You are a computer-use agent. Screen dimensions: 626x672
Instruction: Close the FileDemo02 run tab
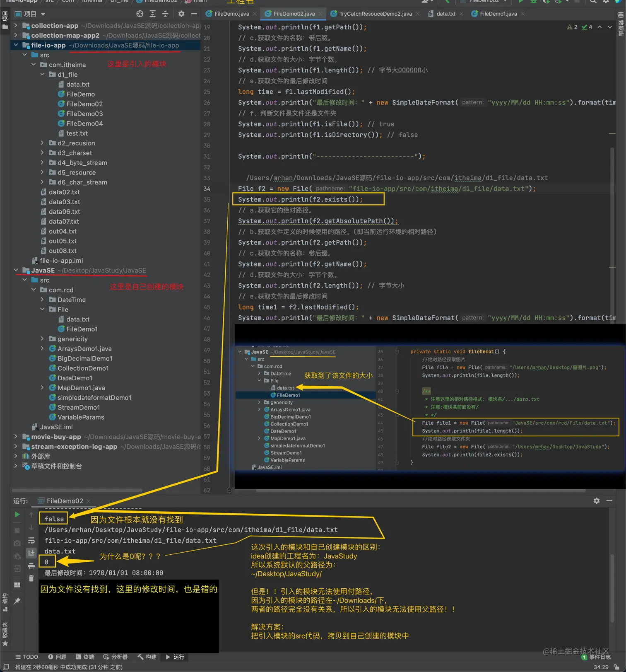[x=89, y=501]
